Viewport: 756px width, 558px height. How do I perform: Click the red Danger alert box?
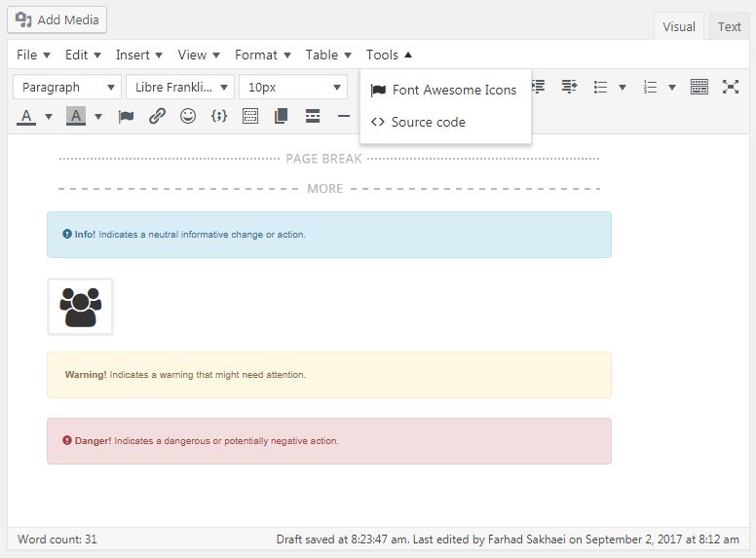(329, 441)
